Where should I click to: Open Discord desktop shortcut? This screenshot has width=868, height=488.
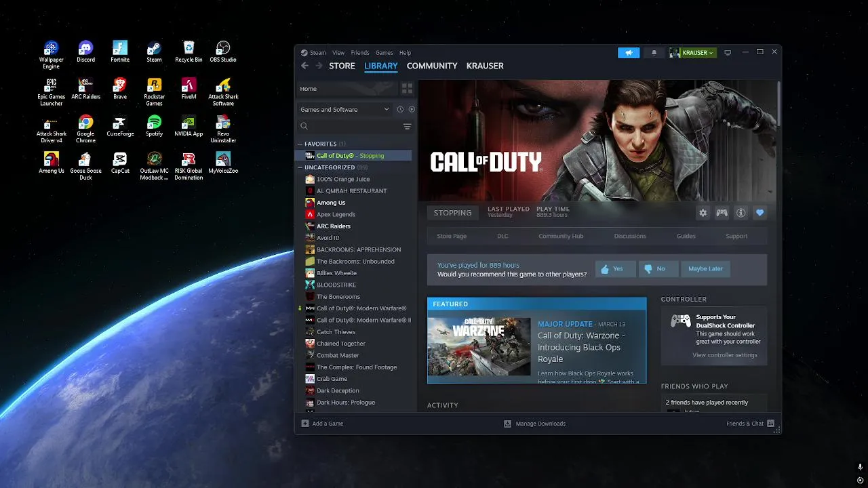pyautogui.click(x=85, y=52)
